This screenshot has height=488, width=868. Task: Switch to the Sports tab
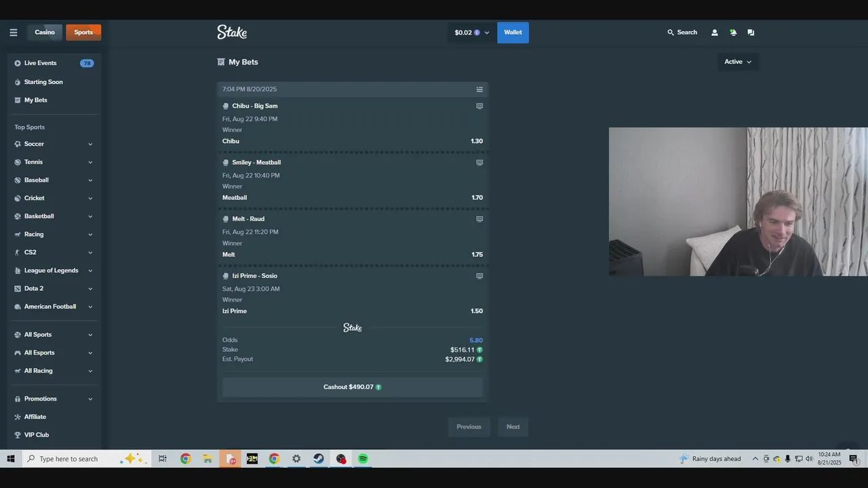click(x=83, y=33)
